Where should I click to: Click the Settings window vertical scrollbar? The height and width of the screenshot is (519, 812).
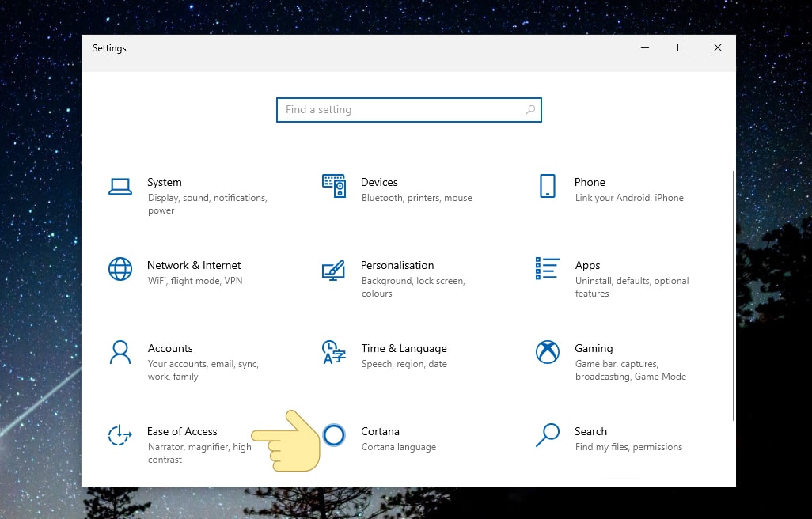pyautogui.click(x=734, y=295)
